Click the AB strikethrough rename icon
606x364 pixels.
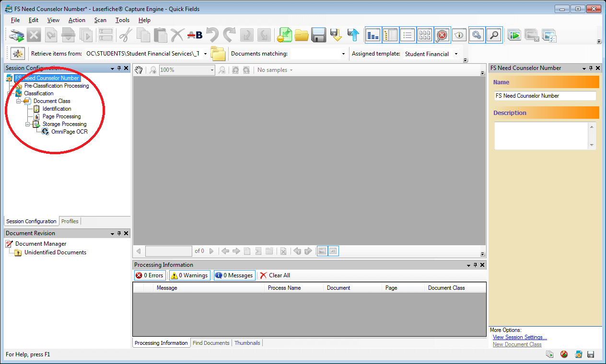point(195,35)
